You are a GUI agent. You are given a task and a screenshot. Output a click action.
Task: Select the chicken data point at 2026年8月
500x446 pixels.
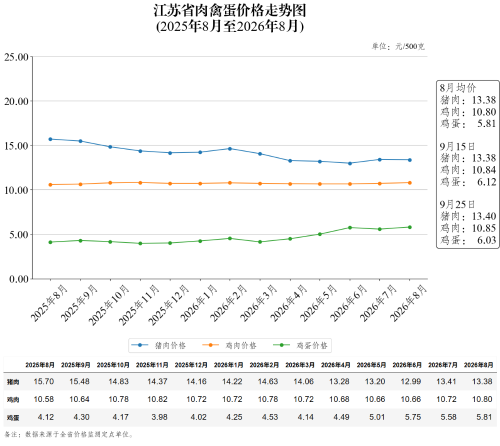click(410, 183)
